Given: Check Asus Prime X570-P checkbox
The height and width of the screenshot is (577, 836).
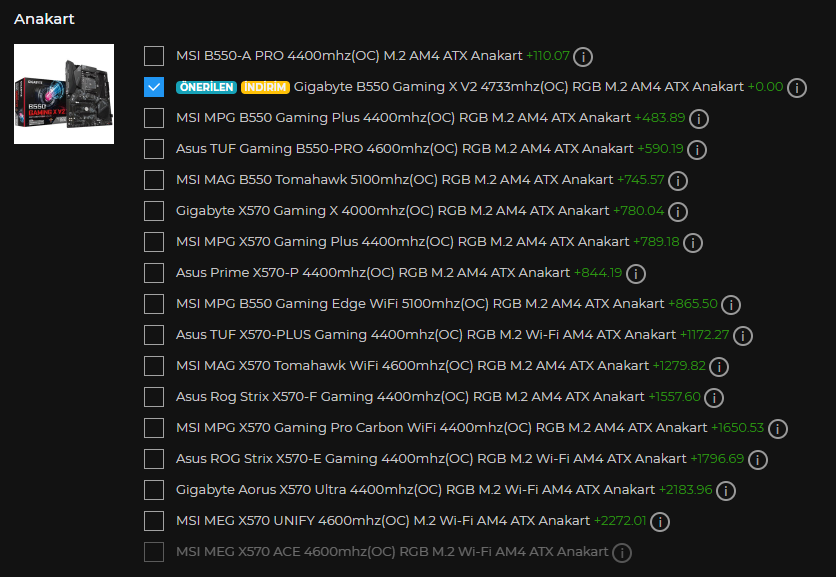Looking at the screenshot, I should tap(154, 273).
